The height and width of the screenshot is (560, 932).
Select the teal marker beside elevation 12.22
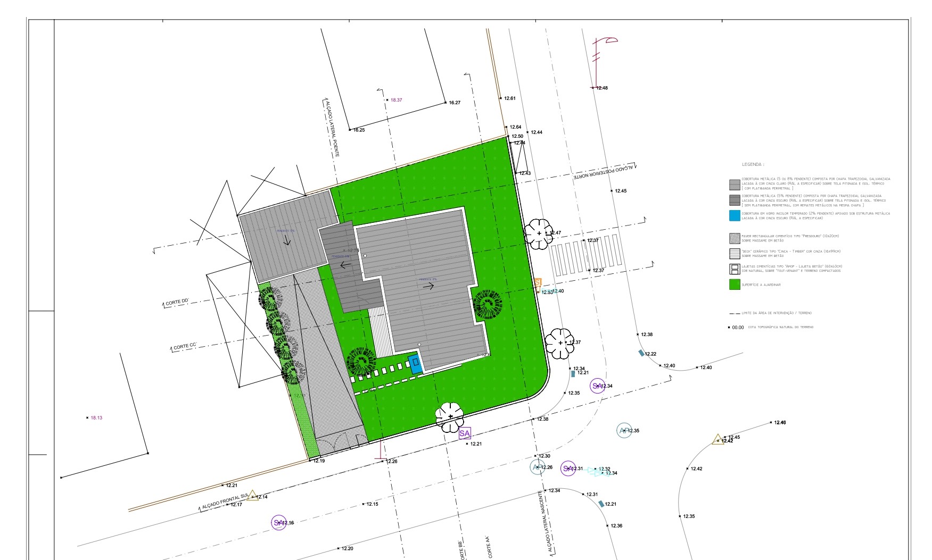click(x=641, y=353)
